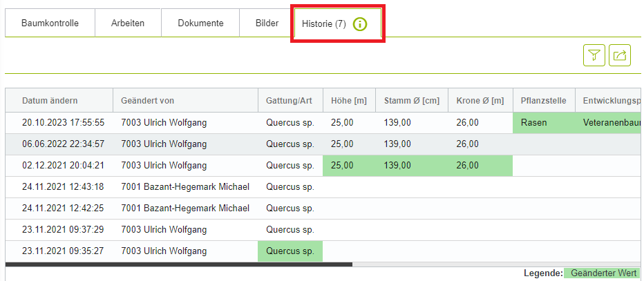This screenshot has height=281, width=644.
Task: Click the Stamm Ø [cm] column header
Action: (411, 101)
